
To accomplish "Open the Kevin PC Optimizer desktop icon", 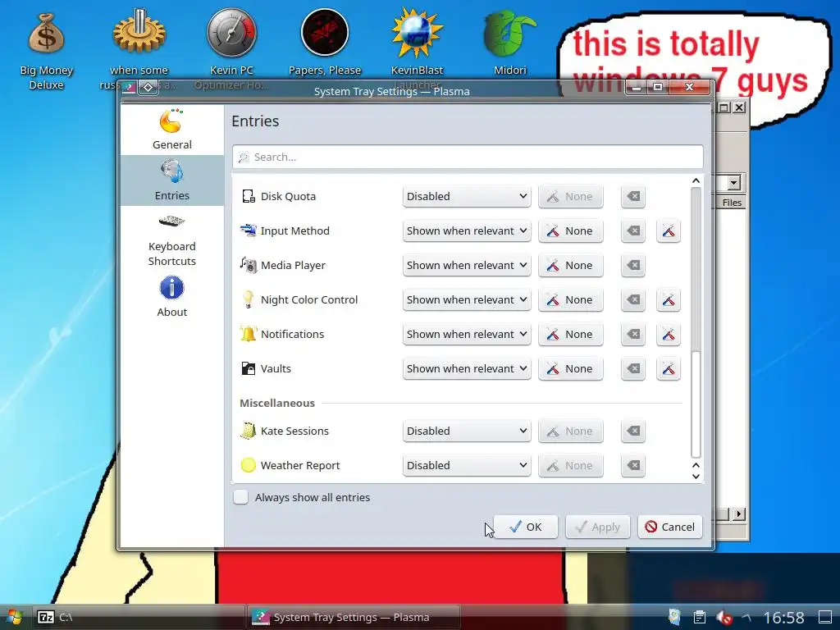I will coord(231,48).
